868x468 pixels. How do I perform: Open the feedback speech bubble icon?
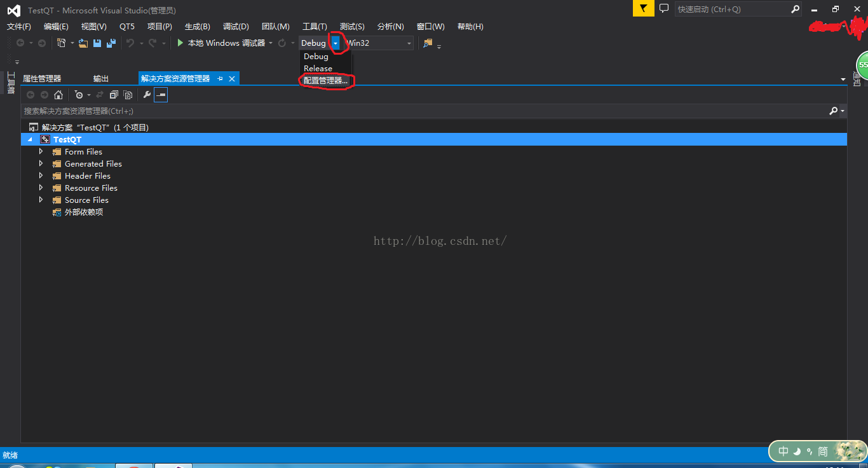[x=664, y=8]
